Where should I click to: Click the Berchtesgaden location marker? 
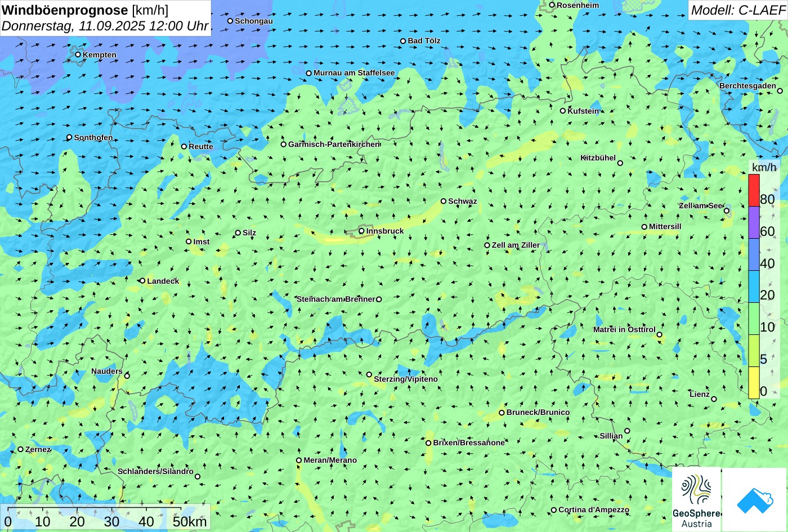click(780, 91)
